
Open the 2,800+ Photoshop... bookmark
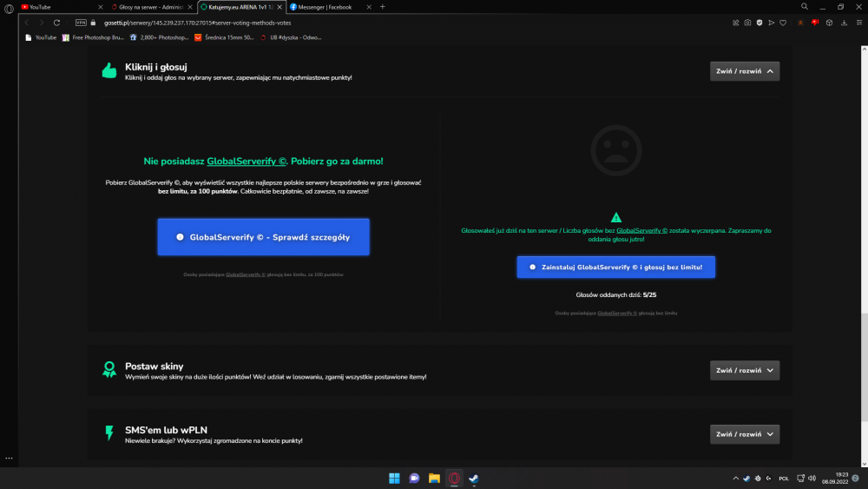click(x=160, y=37)
